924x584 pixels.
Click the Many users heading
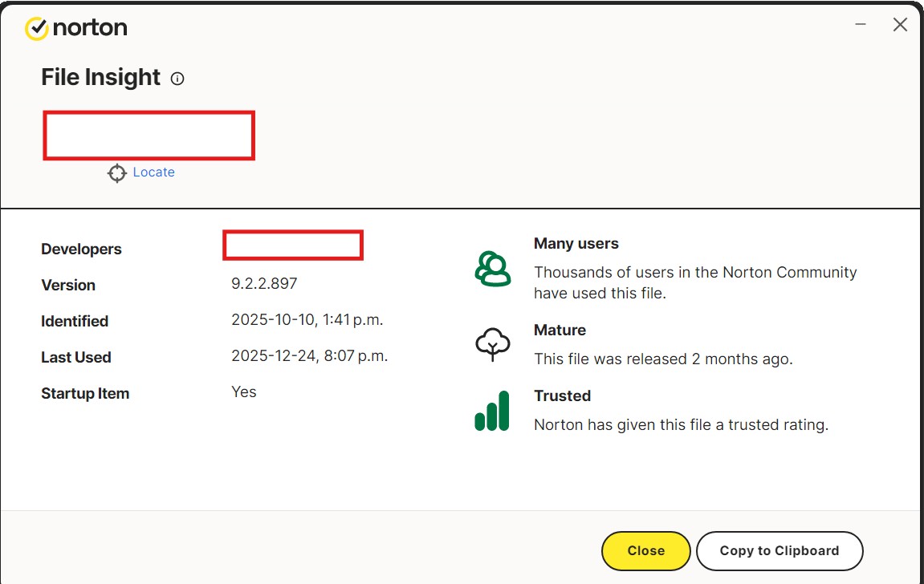point(576,244)
